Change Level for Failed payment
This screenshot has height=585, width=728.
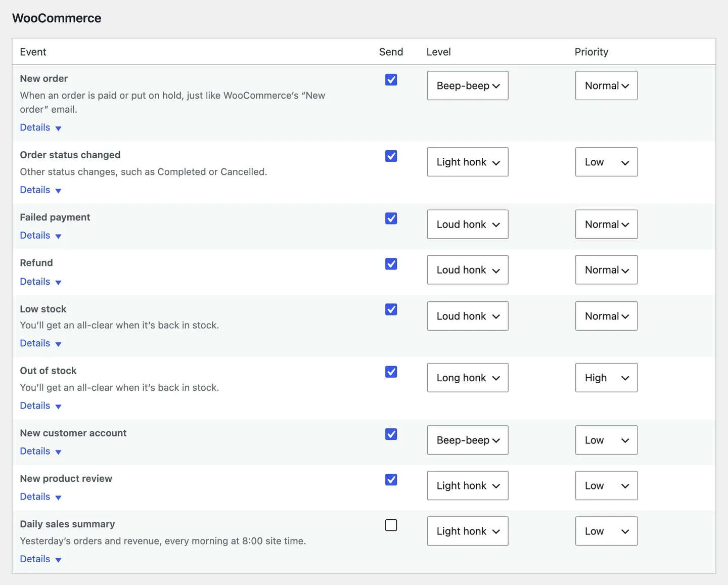point(468,224)
